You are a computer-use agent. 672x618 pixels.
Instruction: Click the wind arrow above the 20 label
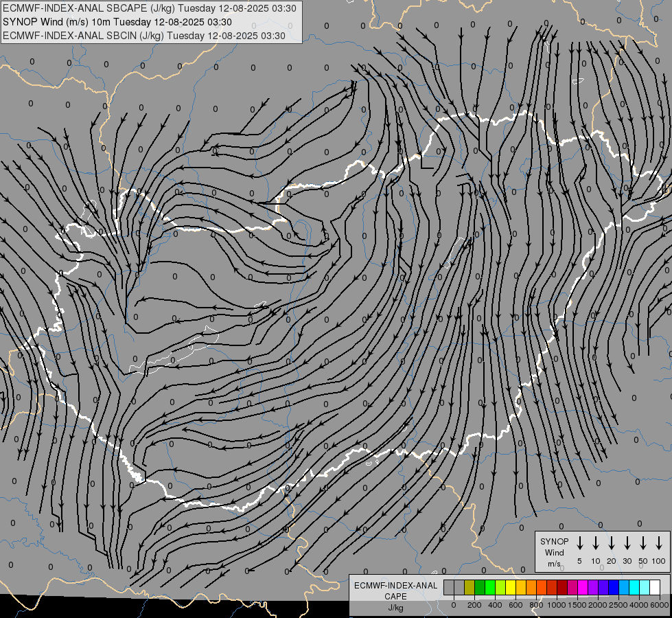click(x=612, y=543)
